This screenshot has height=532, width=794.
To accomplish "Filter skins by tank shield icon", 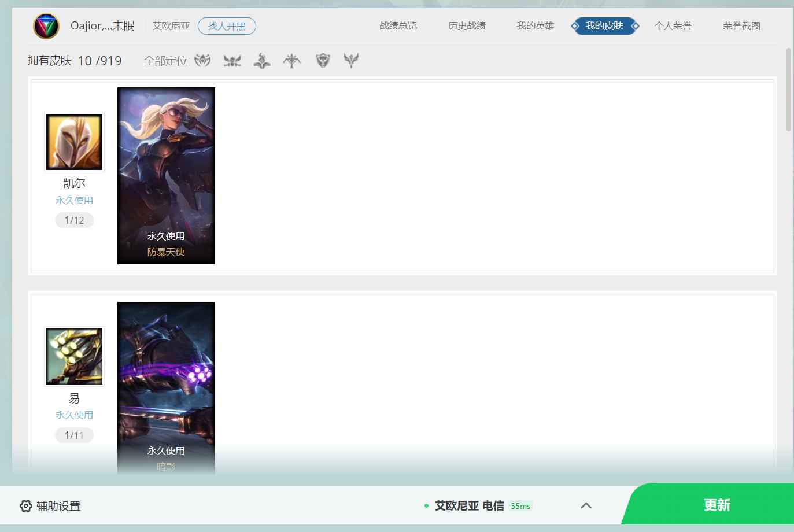I will [323, 60].
